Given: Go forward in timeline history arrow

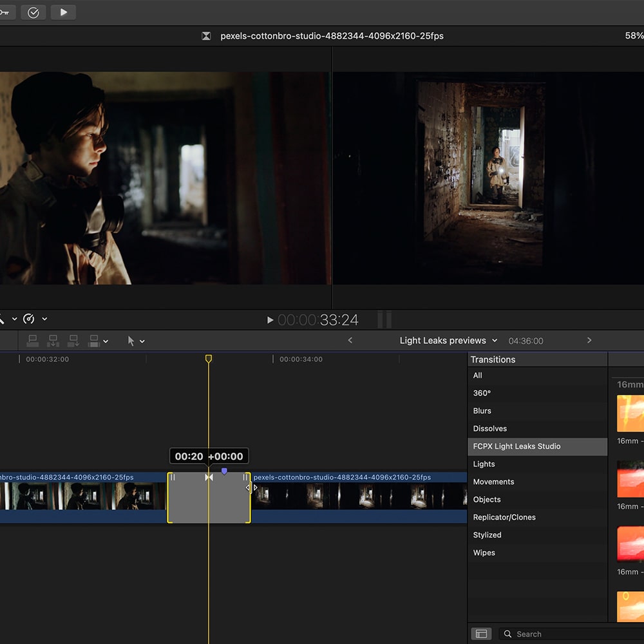Looking at the screenshot, I should (589, 340).
